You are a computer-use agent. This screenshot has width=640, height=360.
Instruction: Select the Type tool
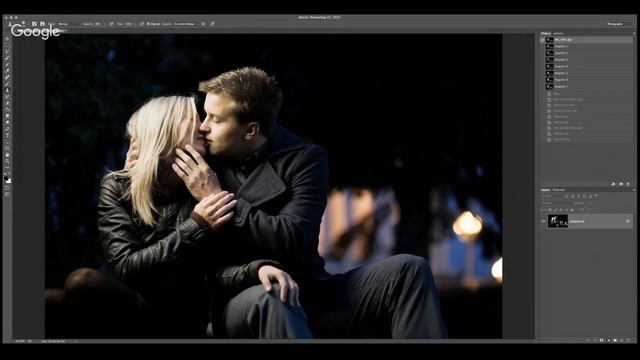(x=7, y=136)
